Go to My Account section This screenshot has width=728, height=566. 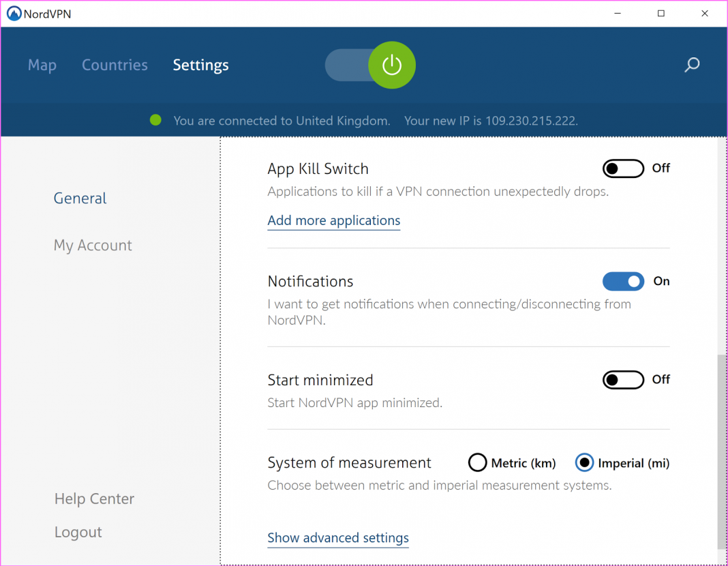pos(93,245)
